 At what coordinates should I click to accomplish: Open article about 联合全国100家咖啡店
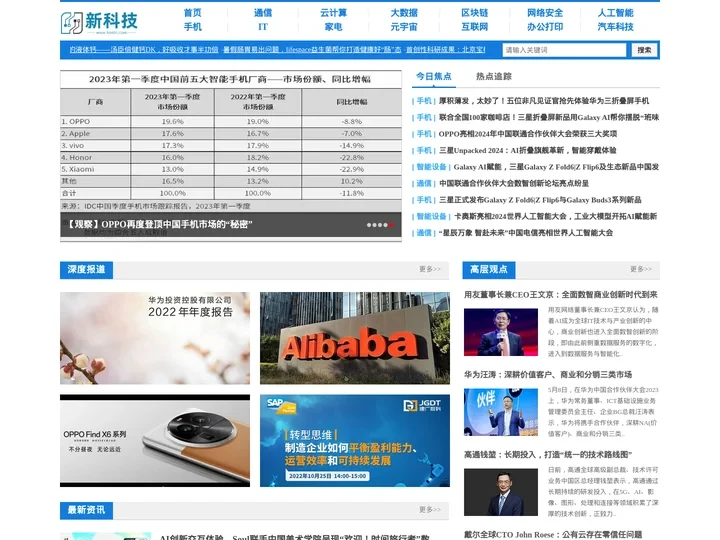coord(549,117)
